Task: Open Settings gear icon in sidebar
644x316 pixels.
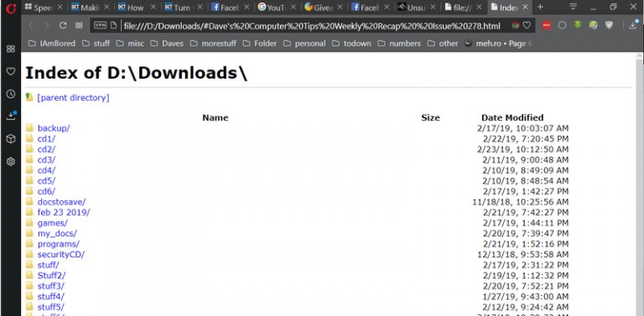Action: [x=11, y=161]
